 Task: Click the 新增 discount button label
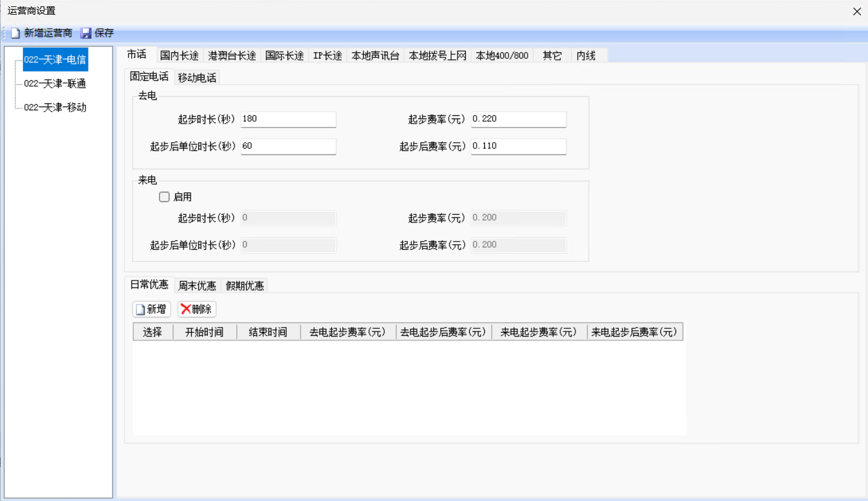[x=157, y=309]
